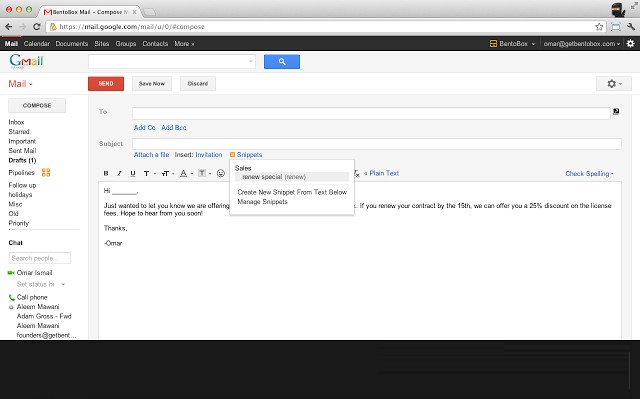Go back with browser arrow
Screen dimensions: 640x399
(9, 27)
